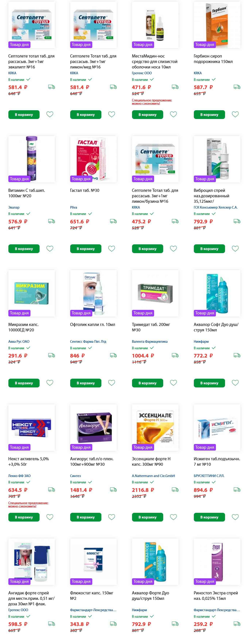Click heart icon for Микразим капс. 10000ЕД
This screenshot has height=644, width=248.
point(50,383)
